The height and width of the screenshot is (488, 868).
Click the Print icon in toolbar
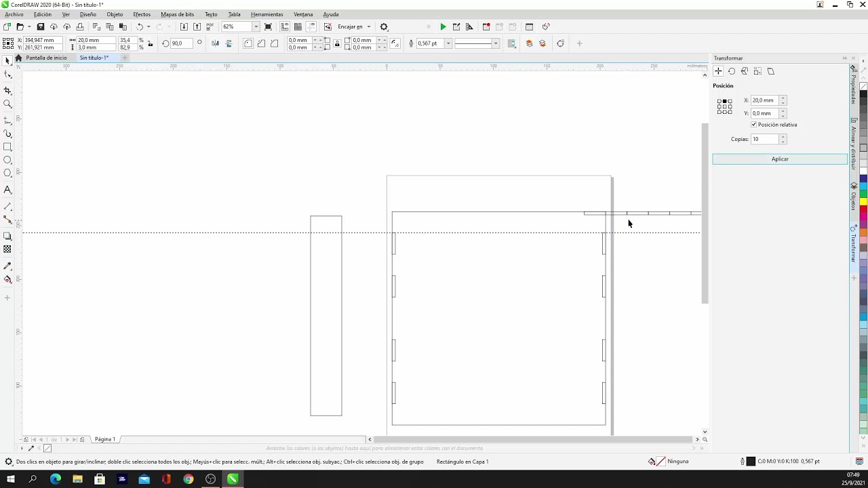[x=80, y=26]
